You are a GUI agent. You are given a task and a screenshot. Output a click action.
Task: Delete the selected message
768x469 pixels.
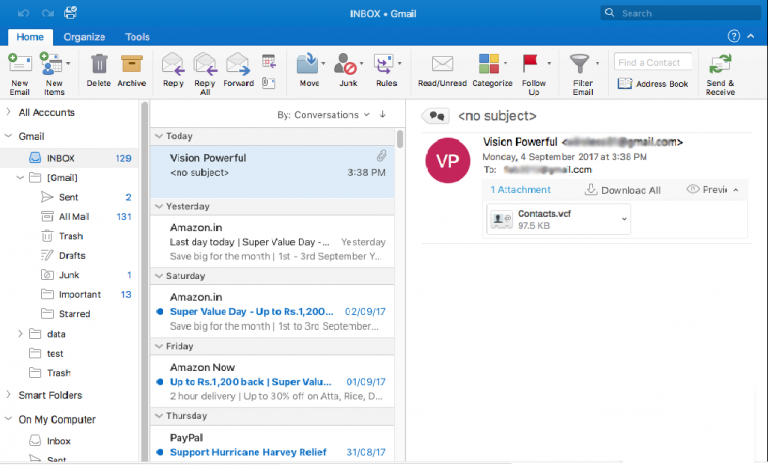[x=99, y=70]
